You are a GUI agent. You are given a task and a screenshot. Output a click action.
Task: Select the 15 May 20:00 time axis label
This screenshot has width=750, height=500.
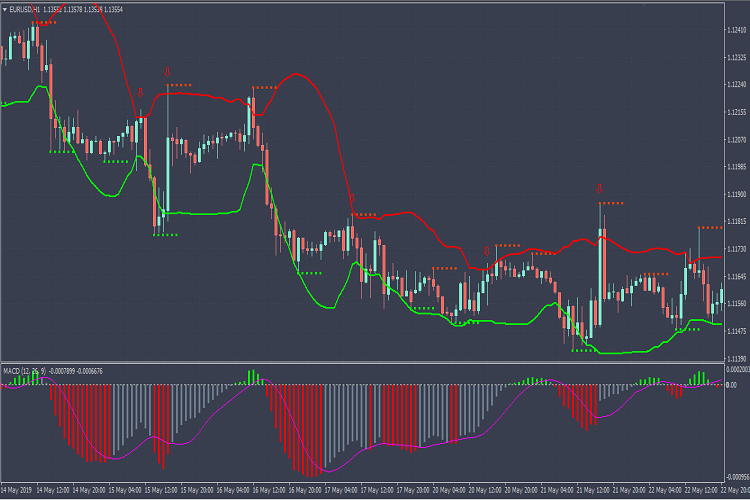tap(197, 490)
